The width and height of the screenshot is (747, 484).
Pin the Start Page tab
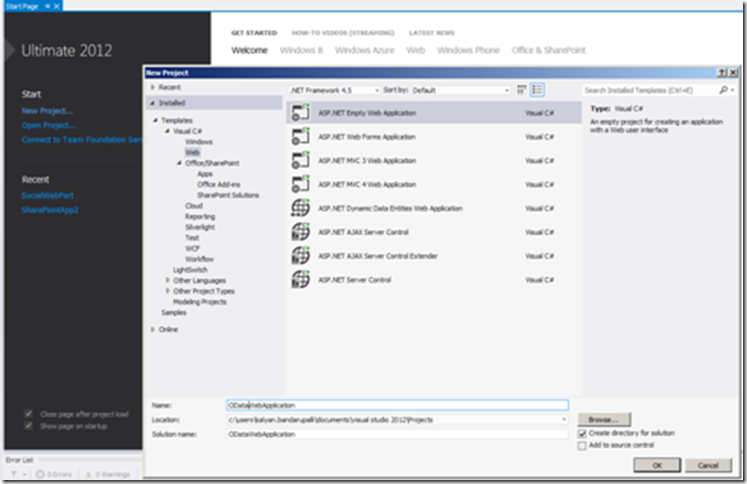48,6
